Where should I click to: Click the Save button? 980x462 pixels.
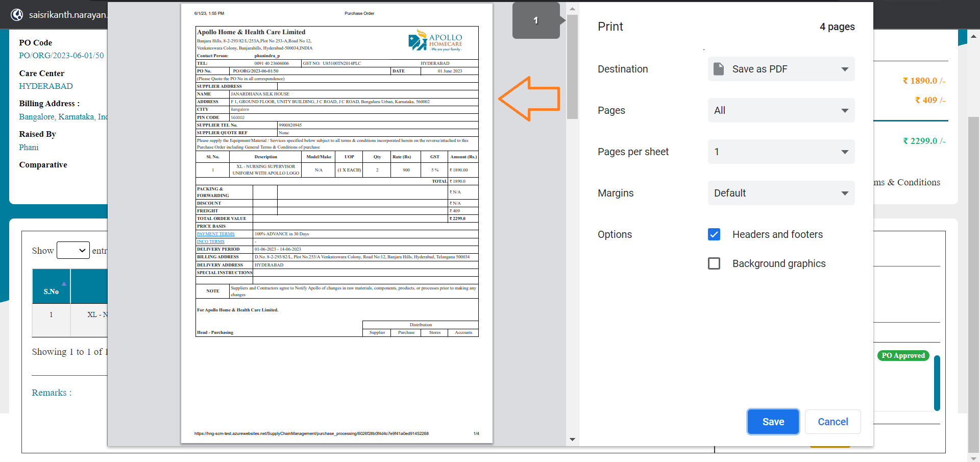click(x=773, y=422)
